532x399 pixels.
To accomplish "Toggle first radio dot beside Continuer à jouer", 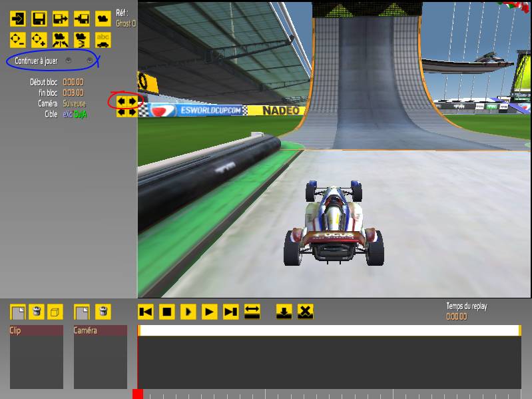I will point(69,61).
